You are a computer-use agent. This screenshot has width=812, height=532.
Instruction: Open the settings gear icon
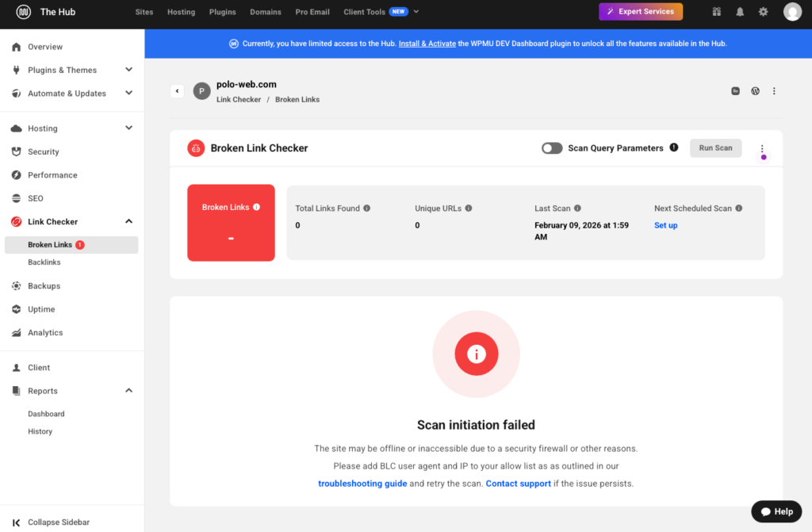tap(763, 12)
